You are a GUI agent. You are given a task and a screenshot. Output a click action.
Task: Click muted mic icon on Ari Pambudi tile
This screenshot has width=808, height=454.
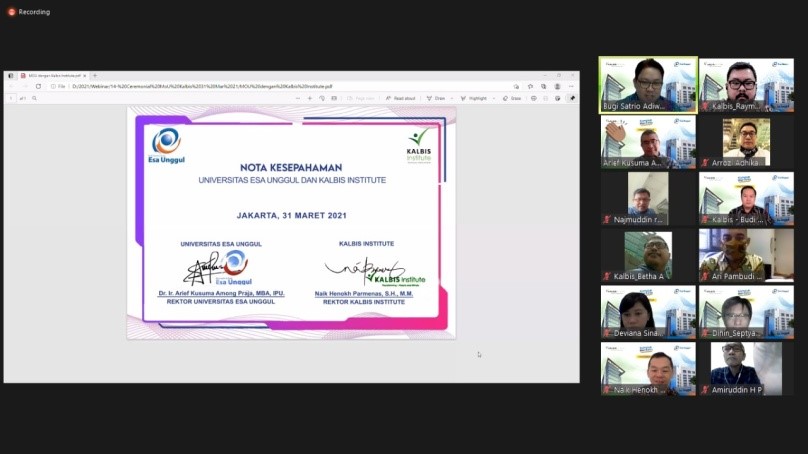pyautogui.click(x=705, y=276)
